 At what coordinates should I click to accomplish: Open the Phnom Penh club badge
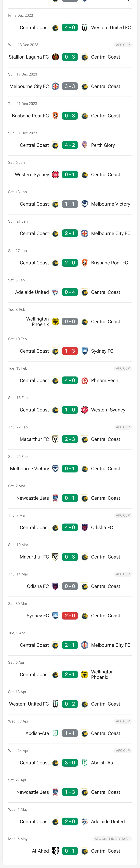(85, 380)
